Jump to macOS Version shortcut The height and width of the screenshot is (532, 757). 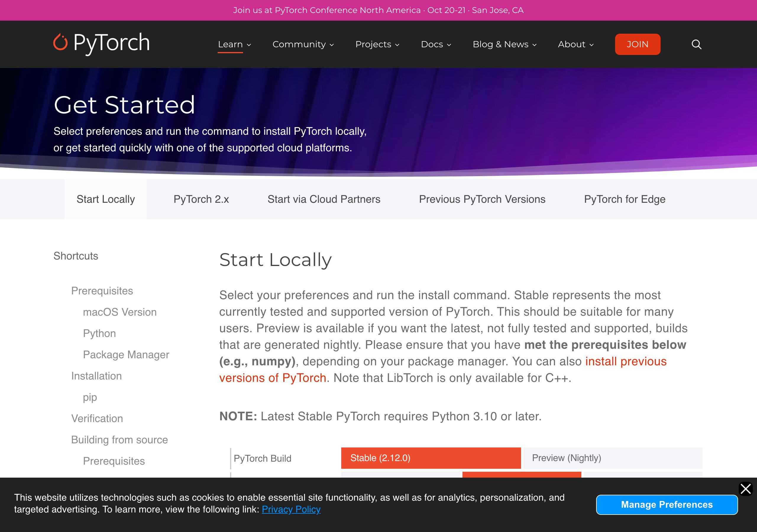(120, 312)
